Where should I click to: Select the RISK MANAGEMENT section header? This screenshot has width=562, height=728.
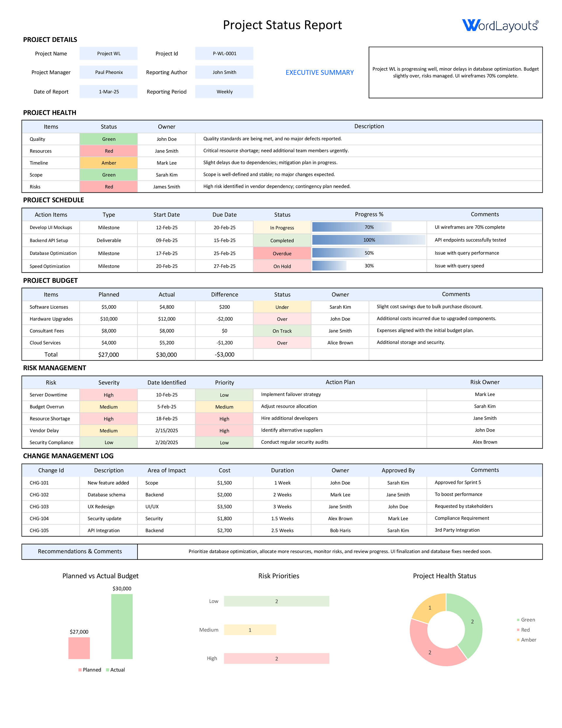coord(54,368)
